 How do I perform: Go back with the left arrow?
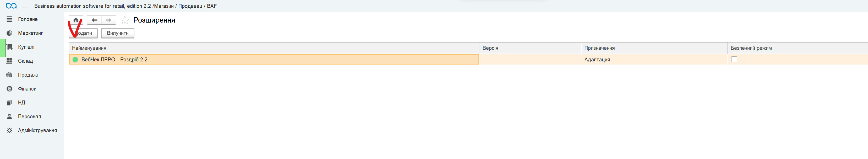(94, 20)
